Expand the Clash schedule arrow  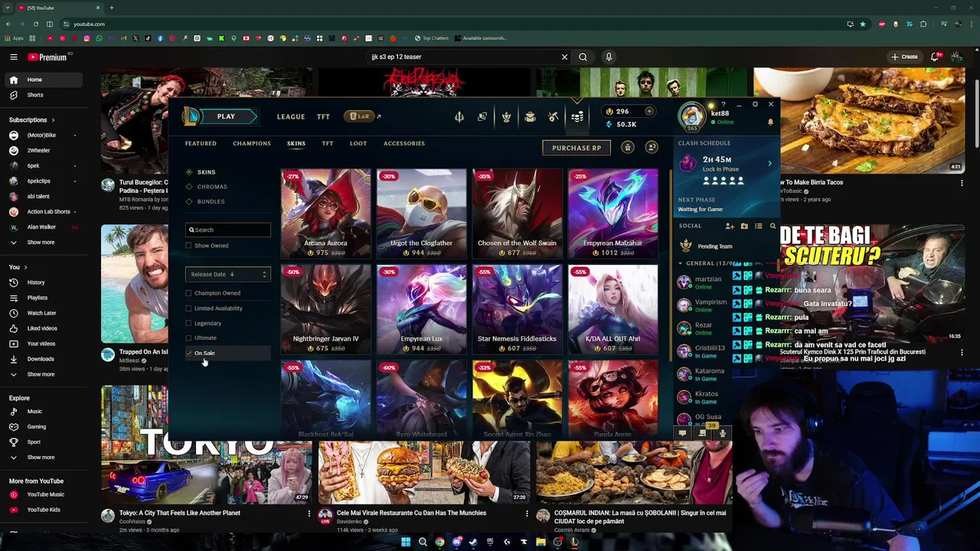point(769,163)
